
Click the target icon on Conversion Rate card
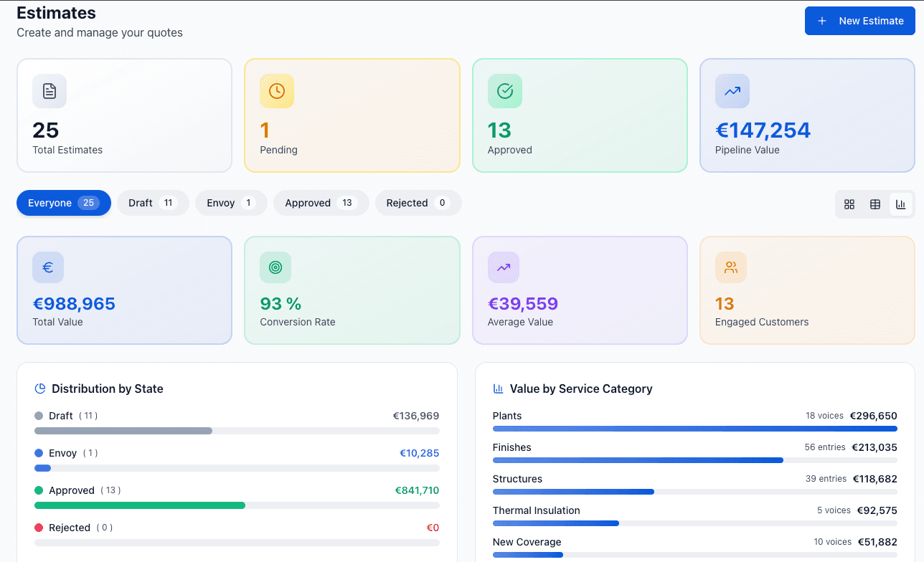tap(275, 267)
